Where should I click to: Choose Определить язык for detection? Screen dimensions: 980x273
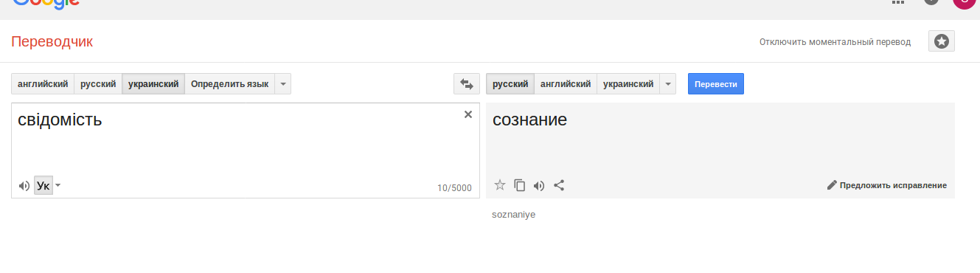click(x=229, y=84)
